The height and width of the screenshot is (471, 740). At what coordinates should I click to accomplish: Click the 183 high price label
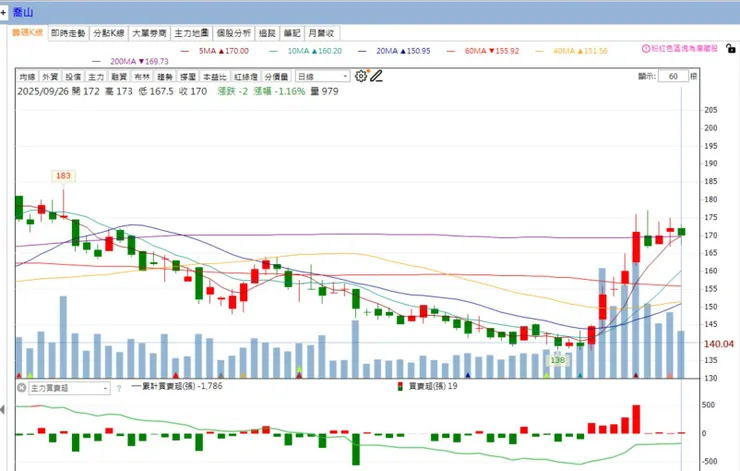63,176
